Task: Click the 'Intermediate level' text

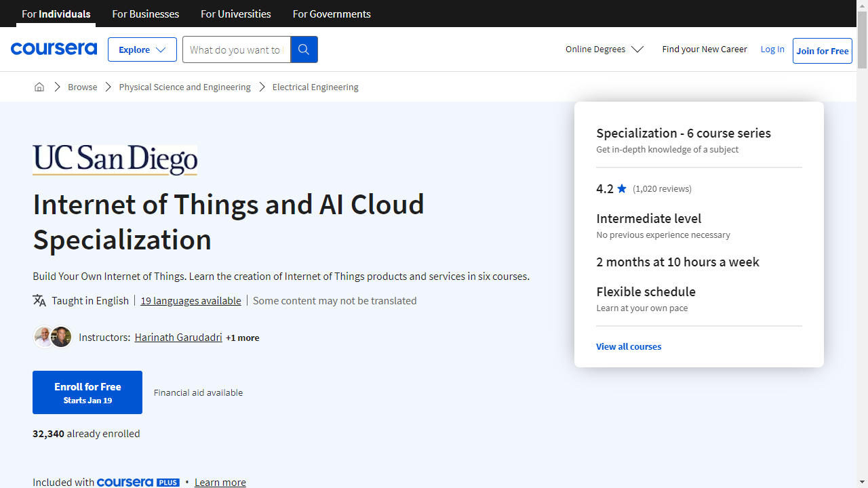Action: pos(649,218)
